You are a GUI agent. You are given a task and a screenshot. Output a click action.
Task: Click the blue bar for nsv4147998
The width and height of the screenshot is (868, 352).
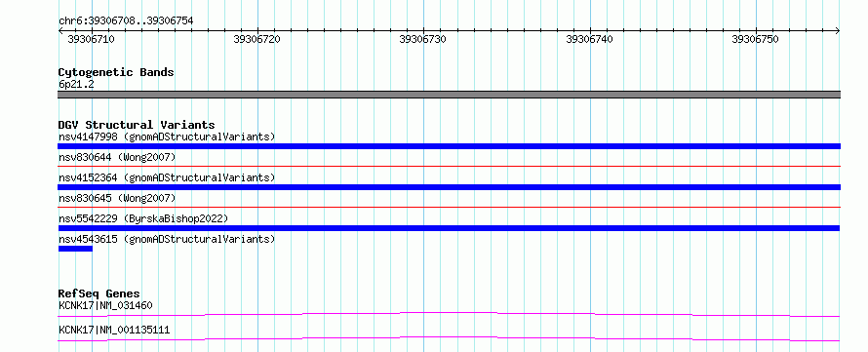click(449, 146)
